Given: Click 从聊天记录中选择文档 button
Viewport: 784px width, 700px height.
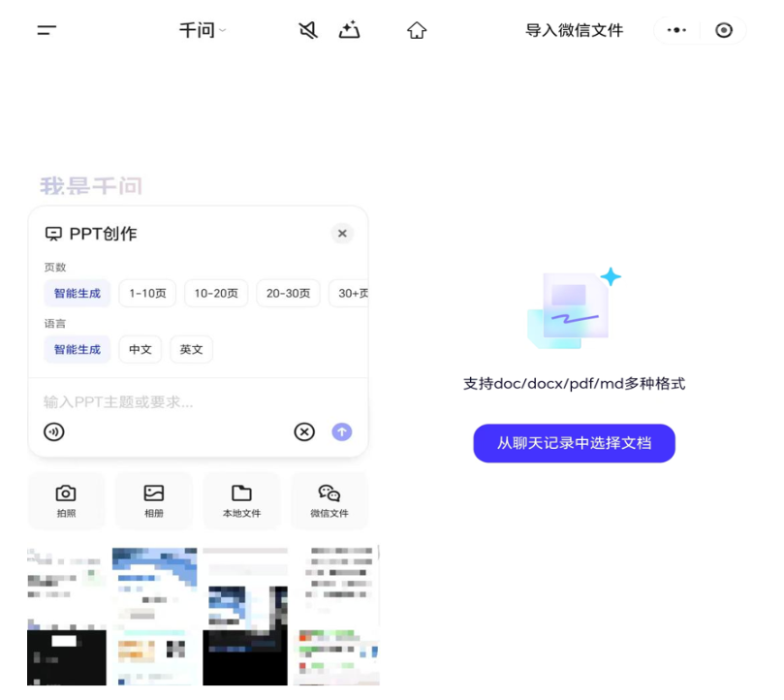Looking at the screenshot, I should (x=574, y=443).
